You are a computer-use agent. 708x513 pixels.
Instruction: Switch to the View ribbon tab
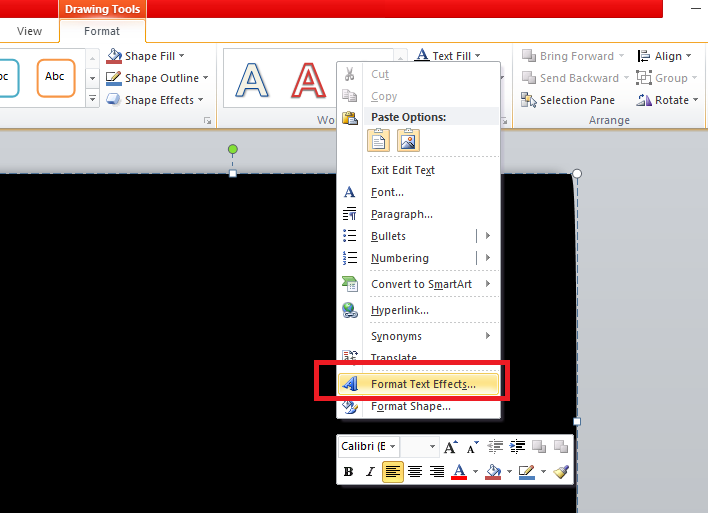pyautogui.click(x=30, y=31)
